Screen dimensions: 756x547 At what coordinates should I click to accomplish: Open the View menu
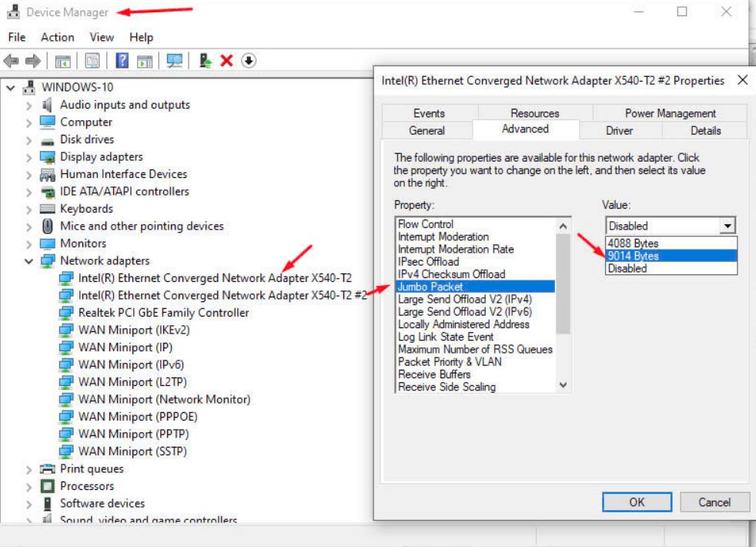click(x=102, y=37)
